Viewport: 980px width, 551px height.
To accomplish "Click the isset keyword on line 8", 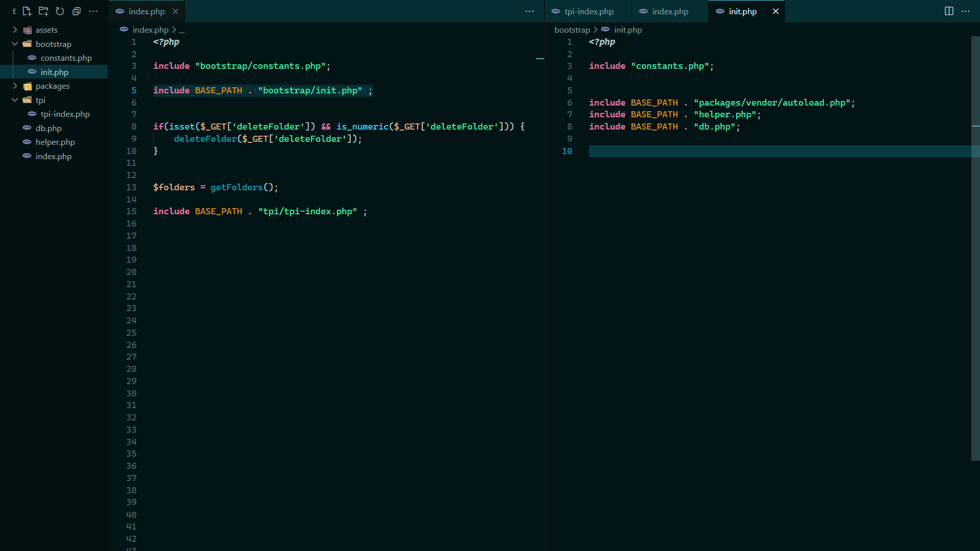I will click(182, 127).
